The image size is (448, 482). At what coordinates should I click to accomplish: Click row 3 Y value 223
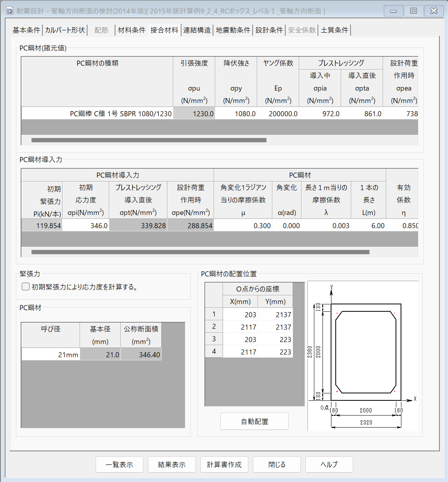click(x=275, y=339)
